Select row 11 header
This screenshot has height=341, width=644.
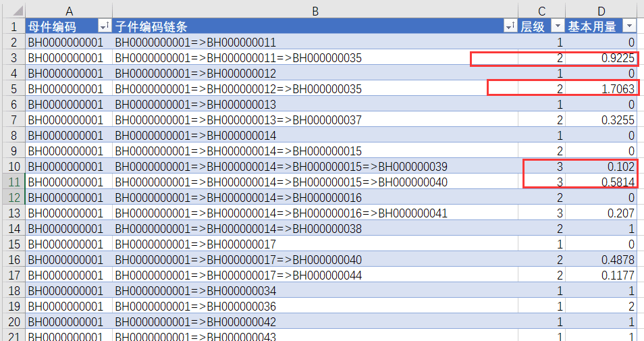click(x=14, y=182)
